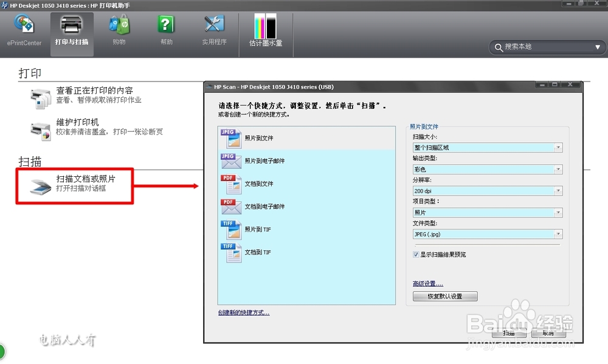The image size is (608, 364).
Task: Open the 帮助 question mark icon
Action: coord(166,24)
